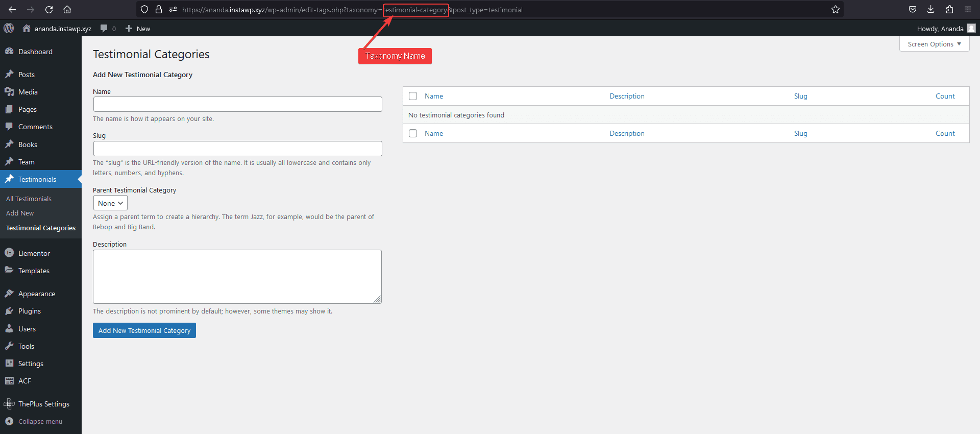Click the browser address bar URL
Image resolution: width=980 pixels, height=434 pixels.
tap(352, 10)
